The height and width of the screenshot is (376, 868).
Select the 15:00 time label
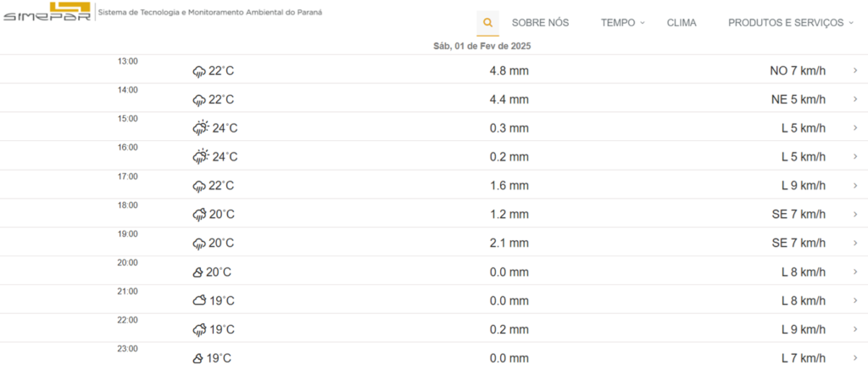pyautogui.click(x=127, y=119)
